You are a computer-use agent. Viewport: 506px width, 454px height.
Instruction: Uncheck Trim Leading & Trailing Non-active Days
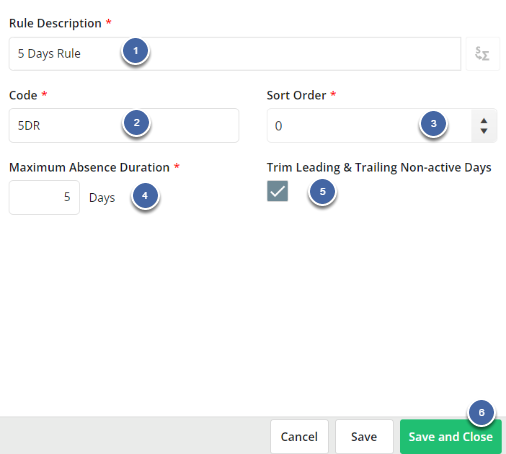click(x=277, y=191)
